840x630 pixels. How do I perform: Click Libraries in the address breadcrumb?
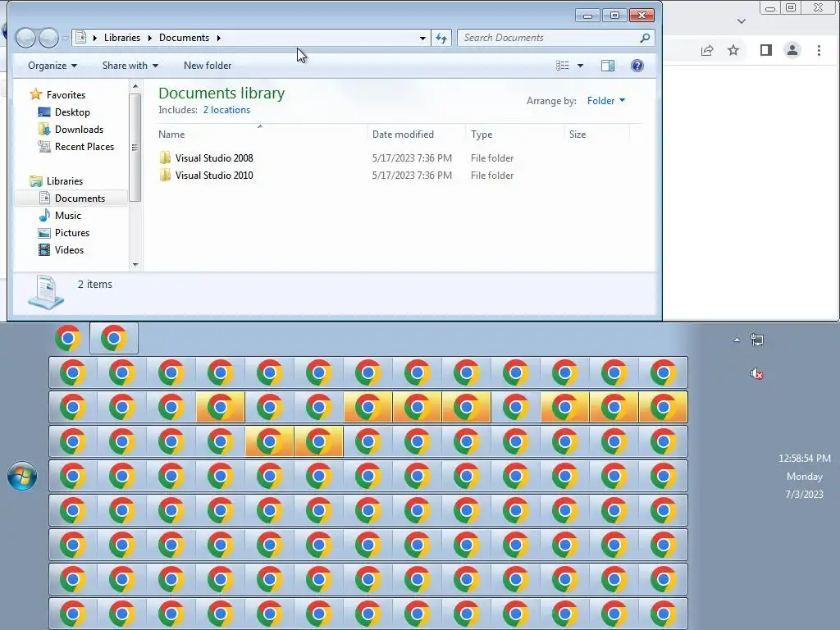pos(122,38)
